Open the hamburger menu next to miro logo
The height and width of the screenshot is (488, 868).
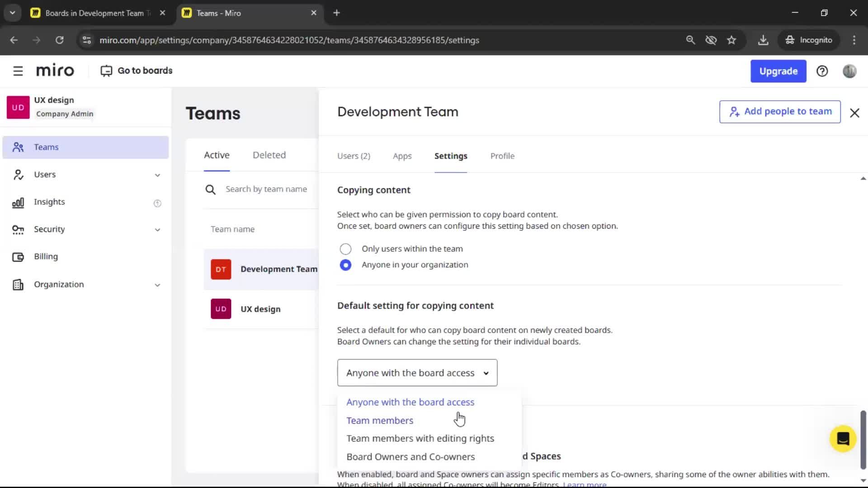(18, 71)
